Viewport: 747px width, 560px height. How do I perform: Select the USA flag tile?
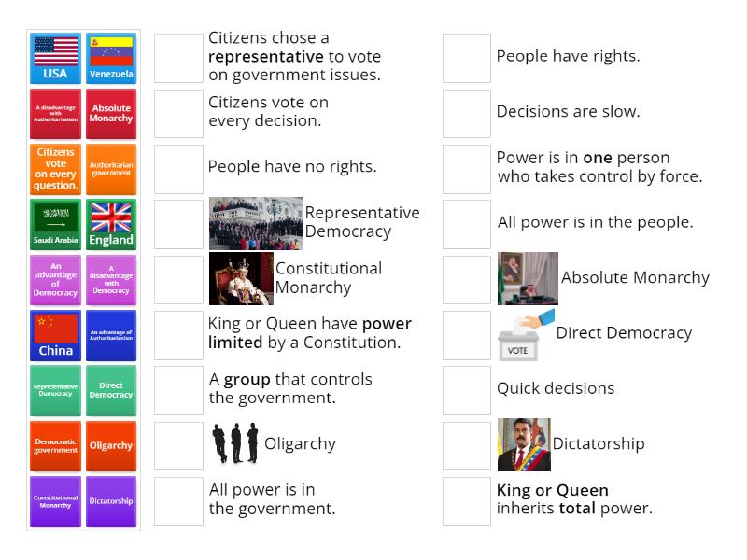(55, 58)
